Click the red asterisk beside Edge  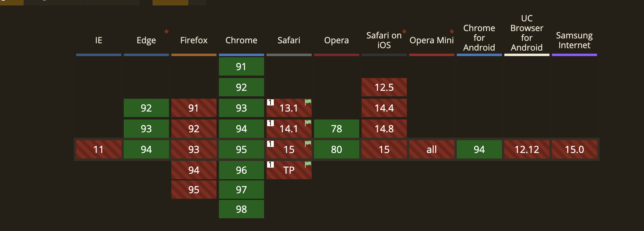click(166, 32)
